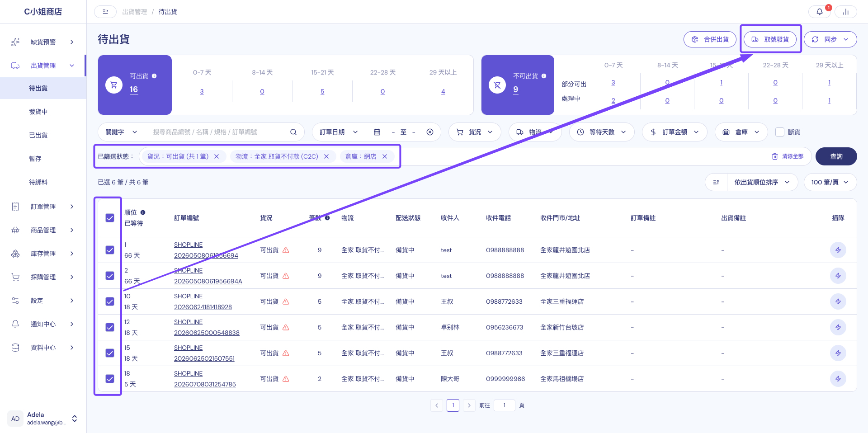Change the 100 筆/頁 page size
868x433 pixels.
tap(830, 182)
